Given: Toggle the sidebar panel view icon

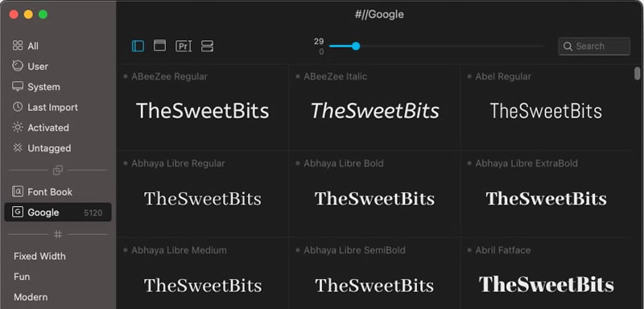Looking at the screenshot, I should coord(138,46).
